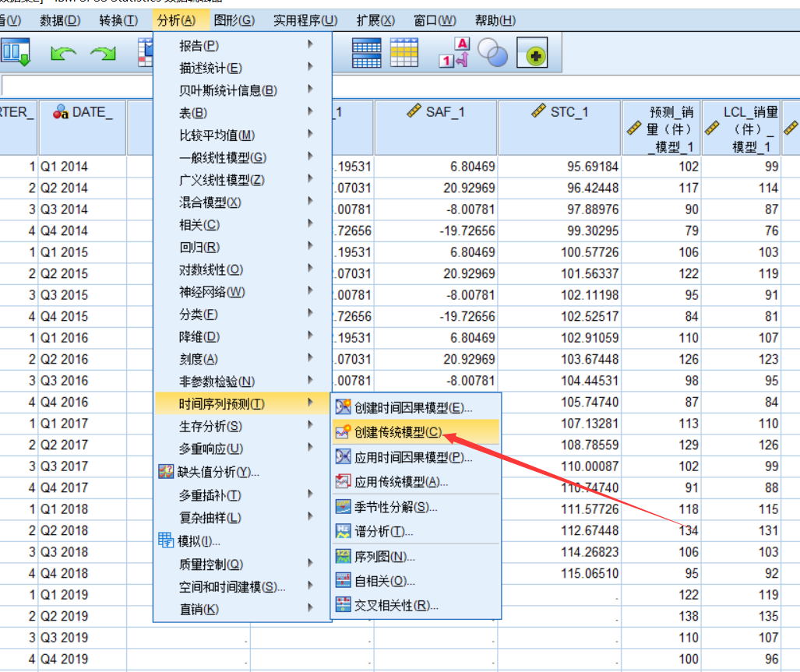Expand the 非参数检验(N) submenu

[x=243, y=381]
